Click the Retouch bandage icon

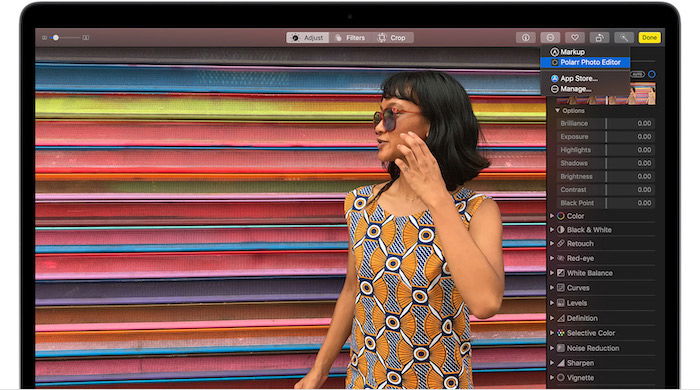click(561, 244)
